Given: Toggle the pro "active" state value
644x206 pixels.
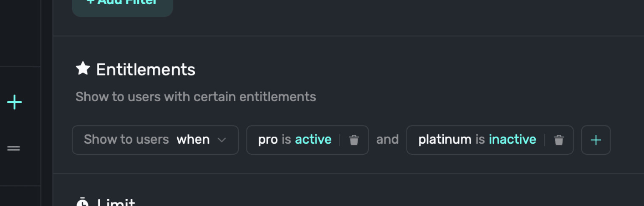Looking at the screenshot, I should (313, 139).
